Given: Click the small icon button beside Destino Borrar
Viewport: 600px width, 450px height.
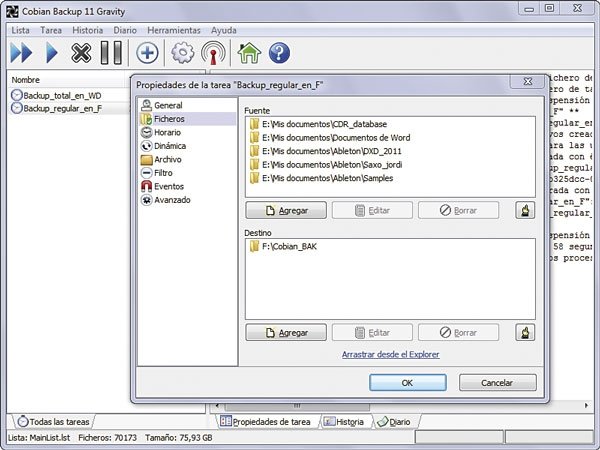Looking at the screenshot, I should pos(525,333).
